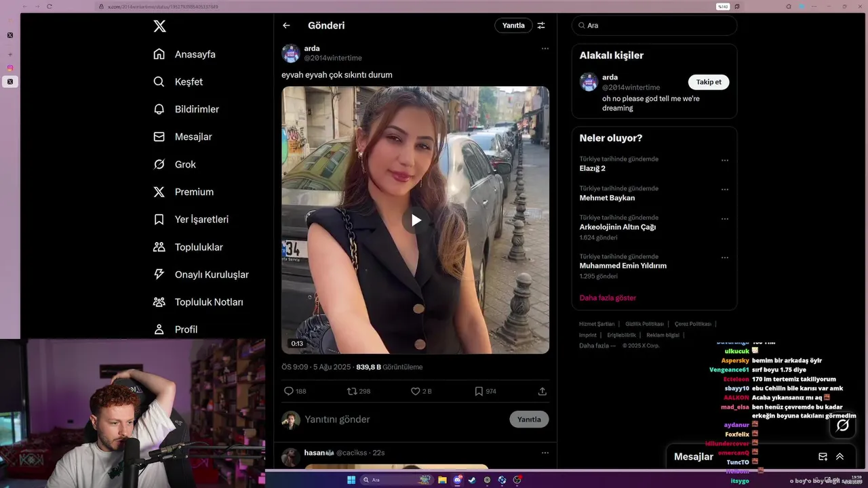Screen dimensions: 868x488
Task: Open the Elazığ 2 trending topic
Action: [x=592, y=168]
